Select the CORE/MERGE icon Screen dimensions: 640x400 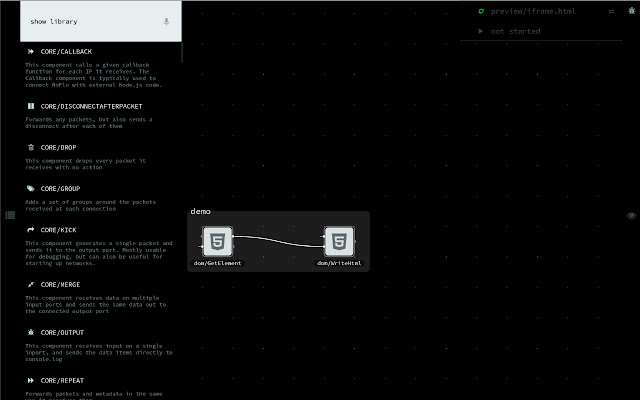pyautogui.click(x=31, y=284)
